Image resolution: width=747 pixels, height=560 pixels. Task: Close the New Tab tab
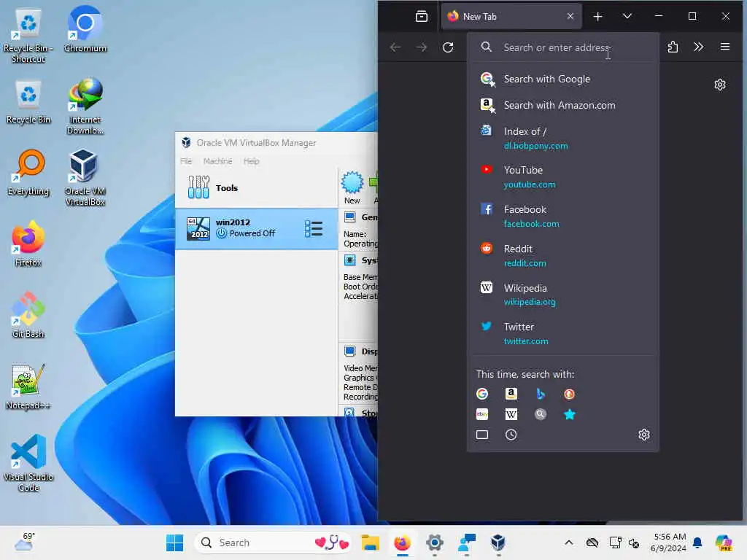coord(570,16)
